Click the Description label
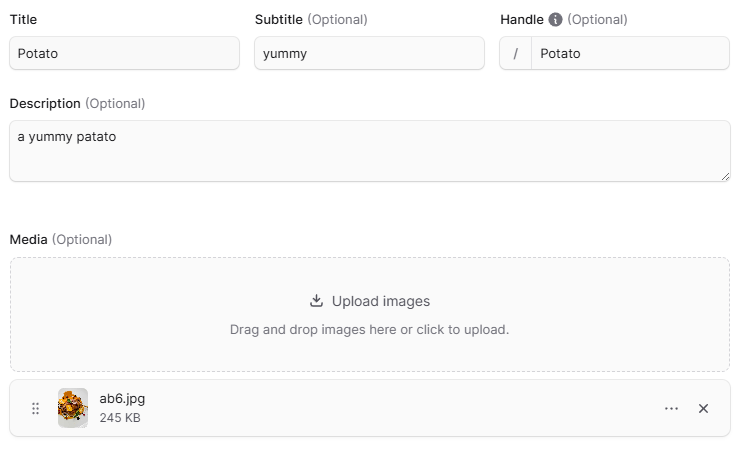Image resolution: width=744 pixels, height=454 pixels. pos(45,104)
